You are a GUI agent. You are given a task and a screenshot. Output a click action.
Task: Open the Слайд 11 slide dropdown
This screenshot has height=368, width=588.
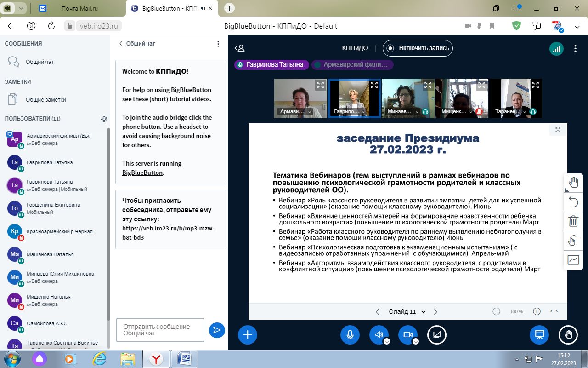[407, 311]
